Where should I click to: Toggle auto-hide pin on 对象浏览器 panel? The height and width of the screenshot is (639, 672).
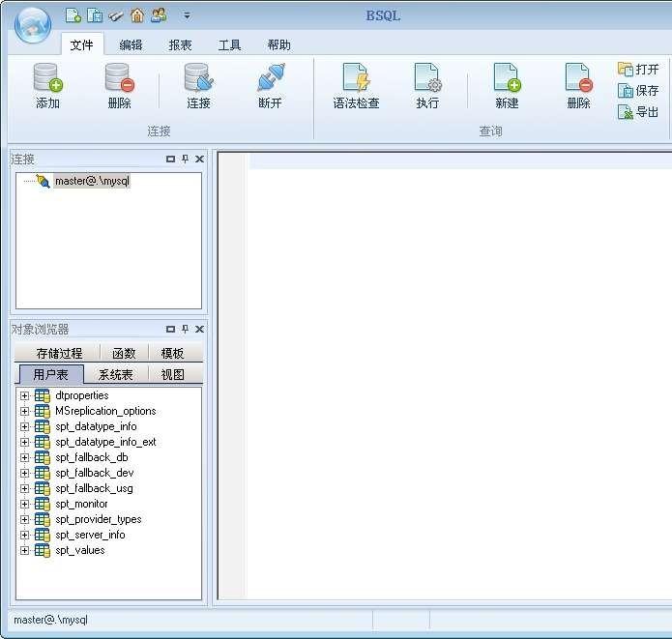click(x=185, y=329)
